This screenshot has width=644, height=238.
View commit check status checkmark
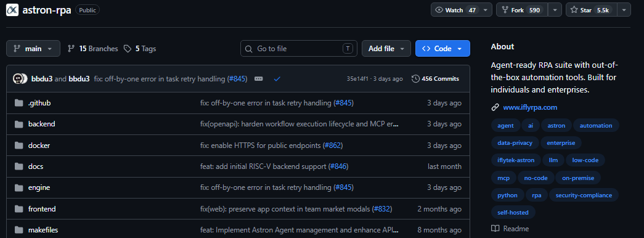[277, 78]
